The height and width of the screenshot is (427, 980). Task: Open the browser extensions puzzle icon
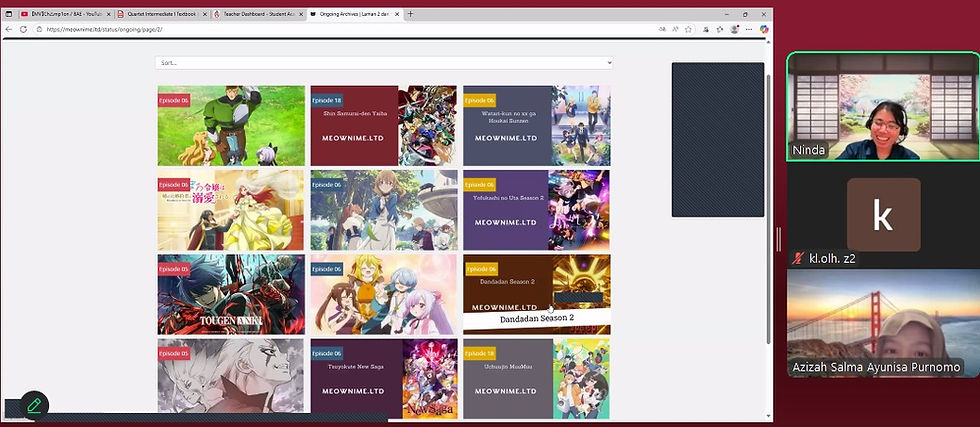pos(706,29)
